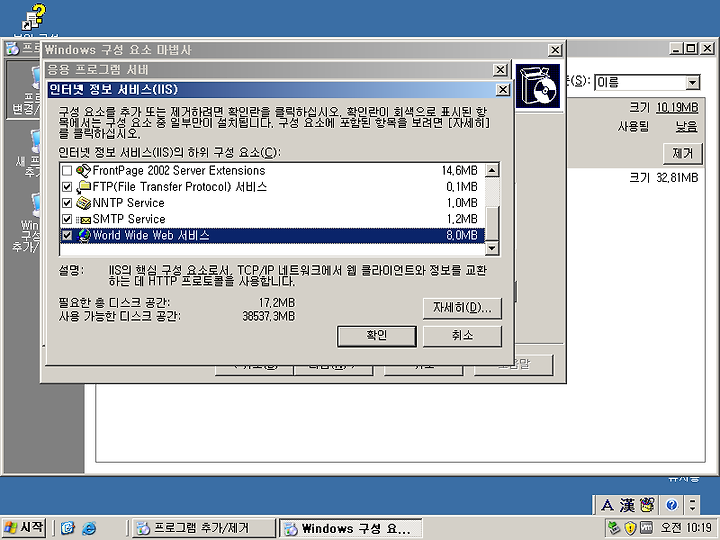The image size is (720, 540).
Task: Click the IME pad icon in language bar
Action: 647,506
